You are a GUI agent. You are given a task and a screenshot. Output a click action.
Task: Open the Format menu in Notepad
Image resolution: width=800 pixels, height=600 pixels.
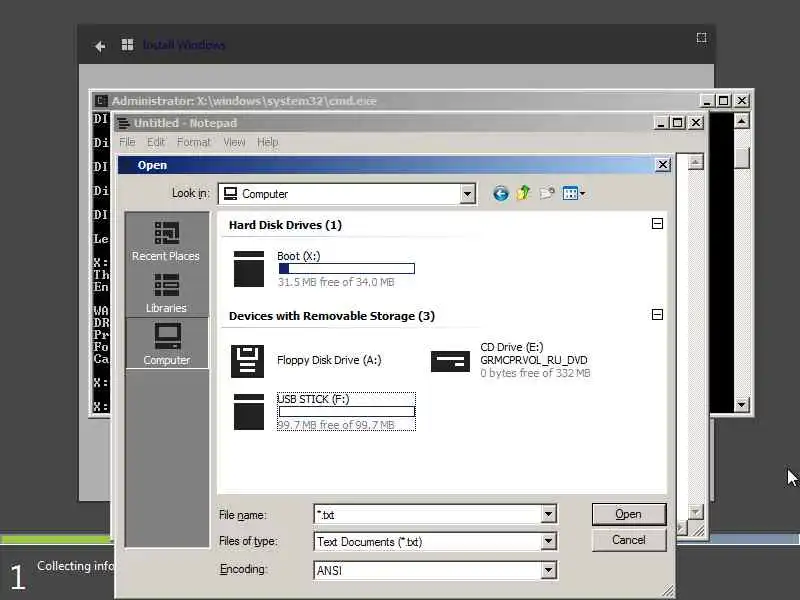pos(193,142)
